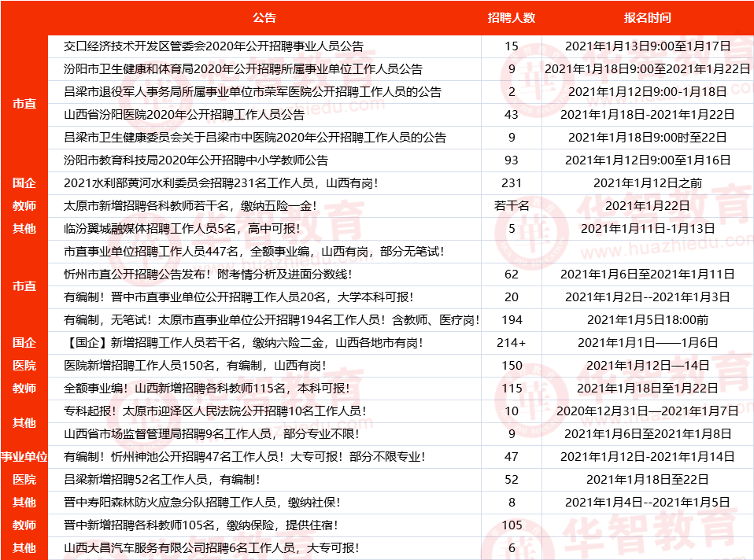The image size is (754, 560).
Task: Select the 【国企】新增招聘工作人员若干名 title
Action: click(243, 343)
